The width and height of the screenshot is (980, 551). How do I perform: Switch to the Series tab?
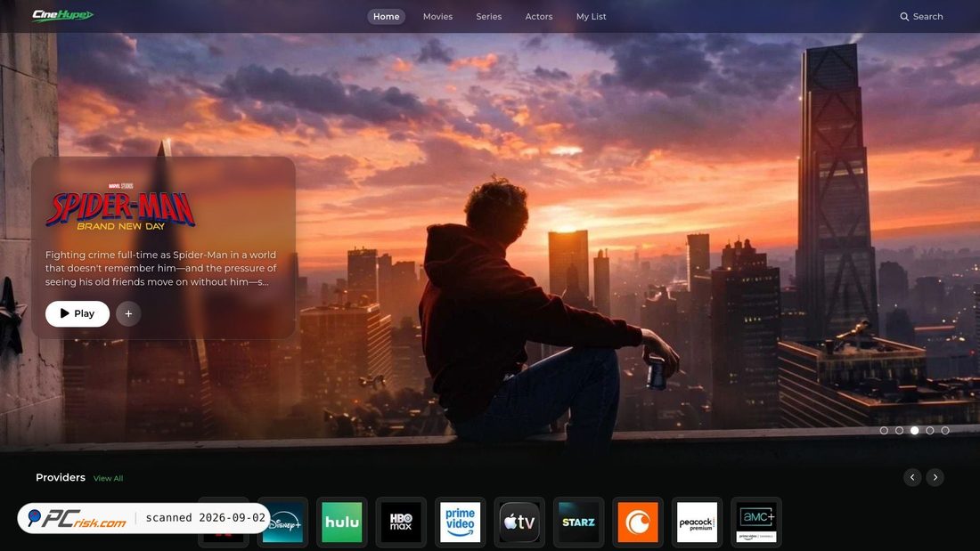(489, 17)
